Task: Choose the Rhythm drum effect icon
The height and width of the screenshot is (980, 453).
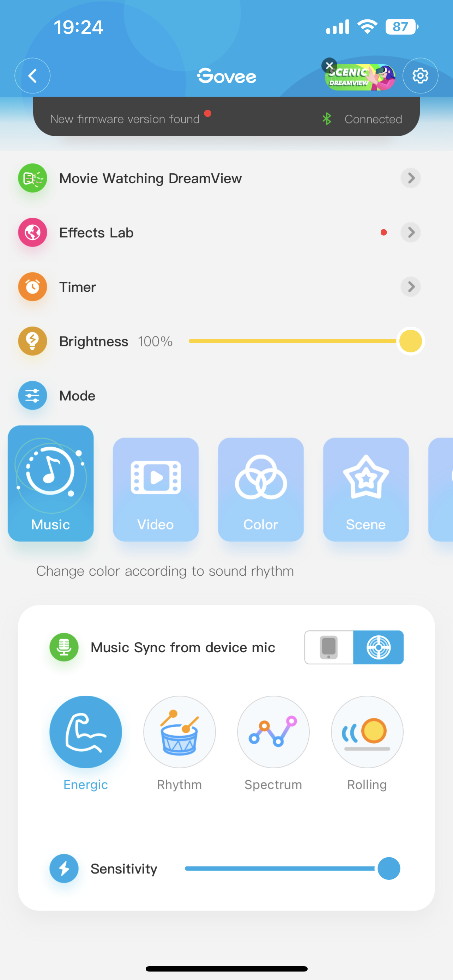Action: pyautogui.click(x=180, y=732)
